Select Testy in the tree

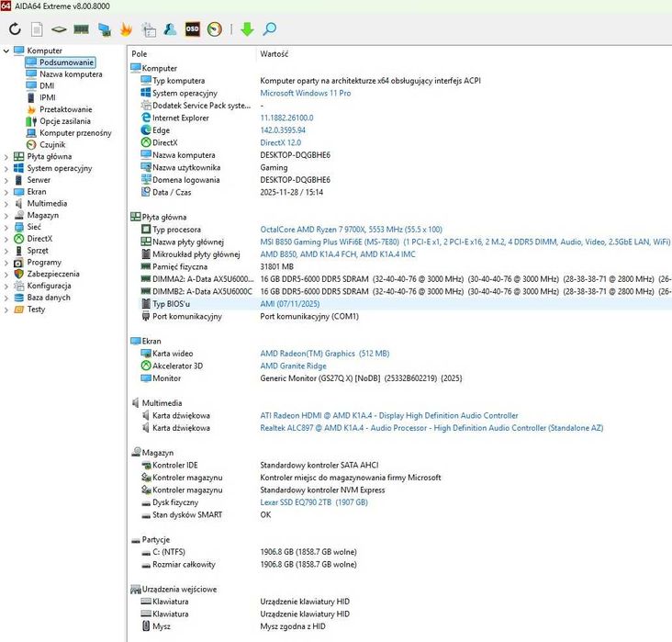click(x=36, y=310)
